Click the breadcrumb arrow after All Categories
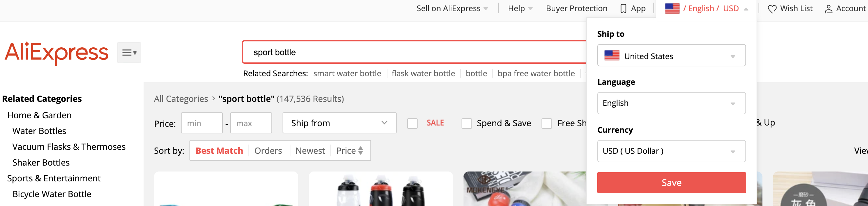Image resolution: width=868 pixels, height=206 pixels. (x=214, y=99)
